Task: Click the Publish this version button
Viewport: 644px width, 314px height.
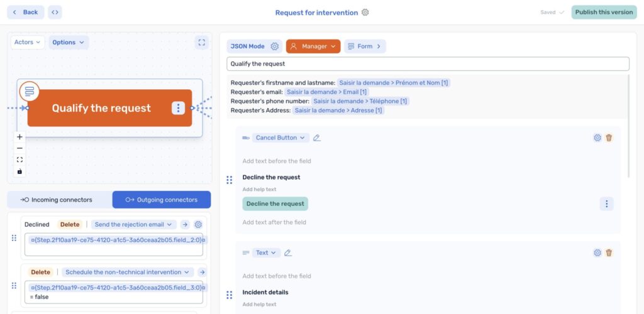Action: pyautogui.click(x=603, y=13)
